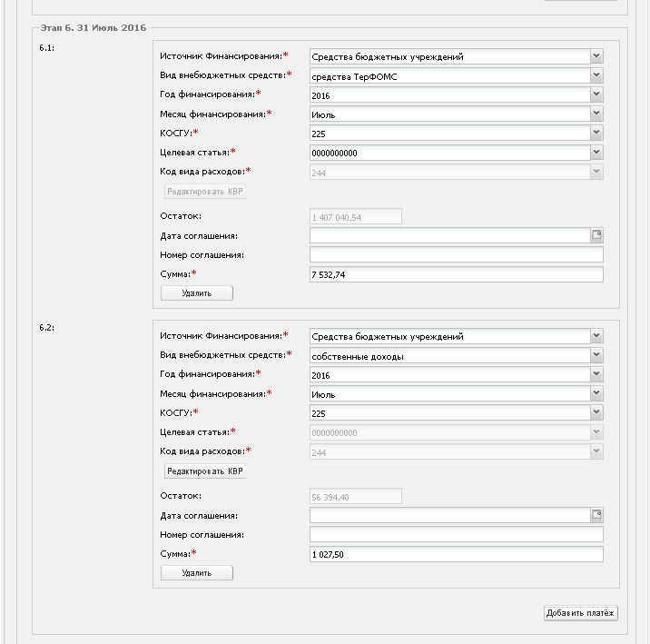Click the Добавить платёж button
The image size is (650, 644).
[x=581, y=613]
